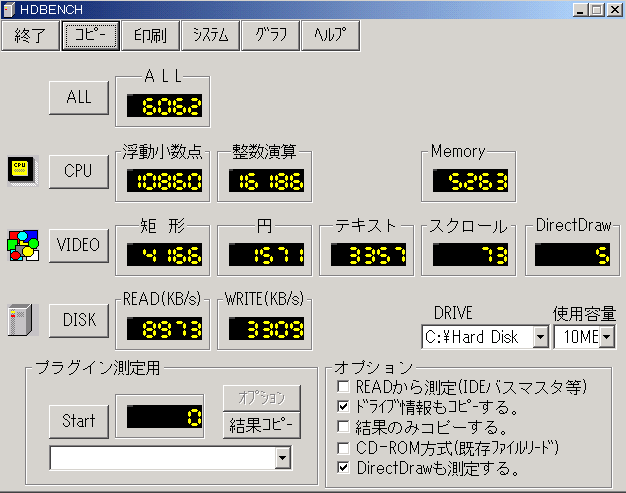
Task: Click the plugin Start button
Action: click(79, 422)
